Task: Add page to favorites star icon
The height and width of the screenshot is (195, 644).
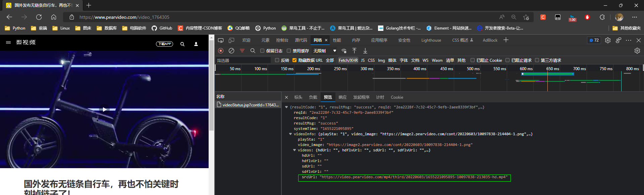Action: coord(526,17)
